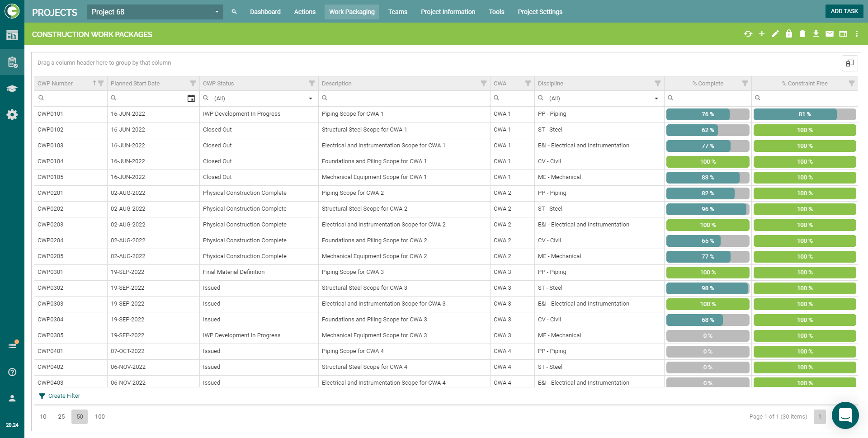The width and height of the screenshot is (868, 438).
Task: Click the filter funnel on Description column
Action: (484, 83)
